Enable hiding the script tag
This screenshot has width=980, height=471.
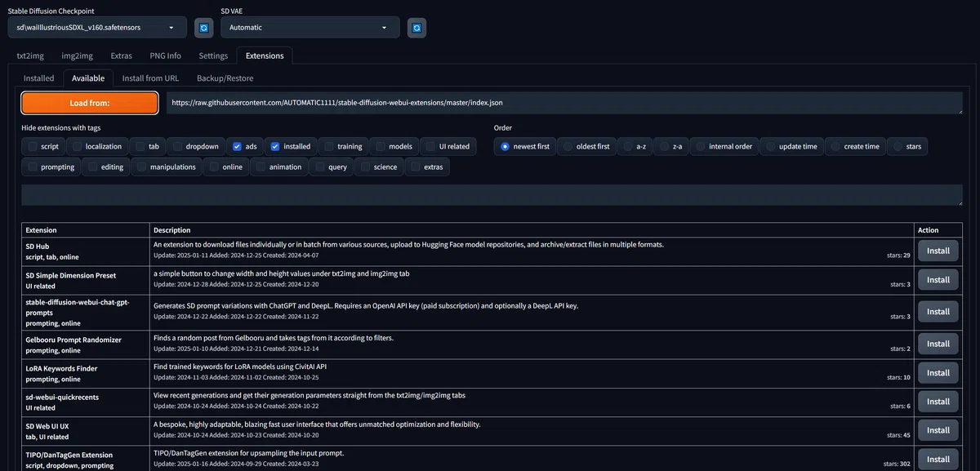[33, 146]
